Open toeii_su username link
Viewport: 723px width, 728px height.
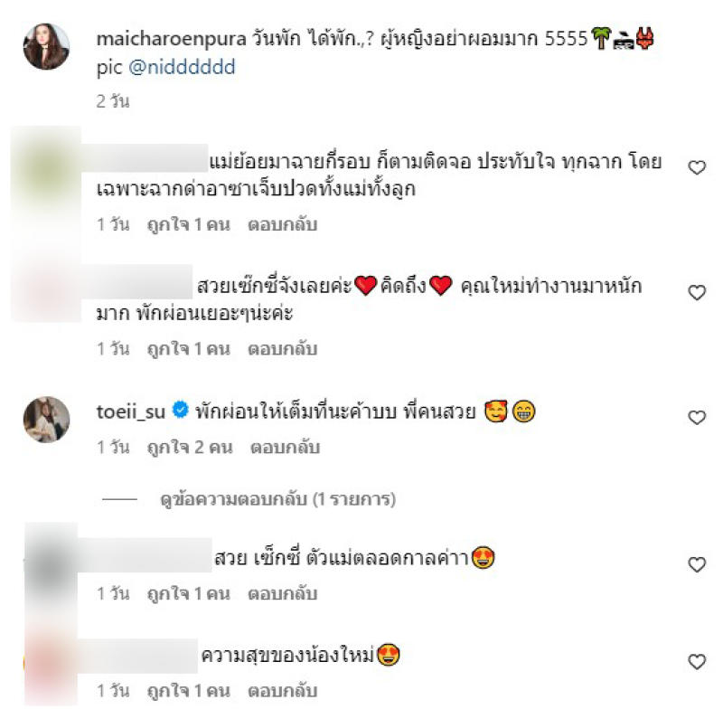tap(131, 411)
